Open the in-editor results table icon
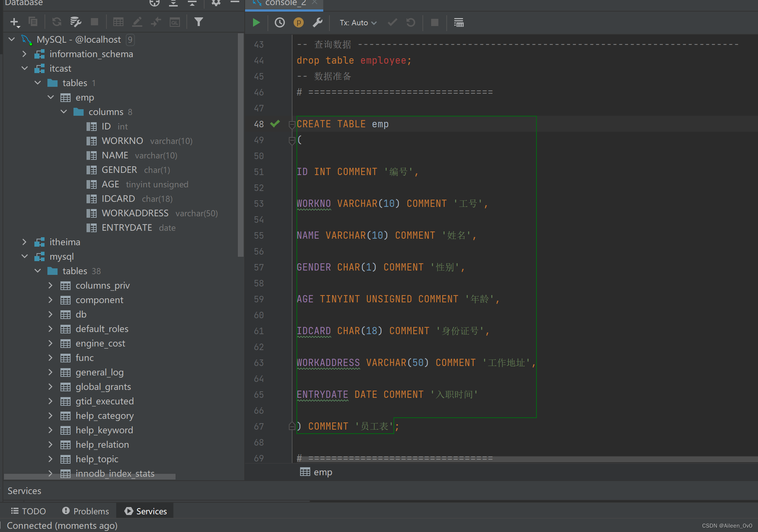 (x=459, y=23)
